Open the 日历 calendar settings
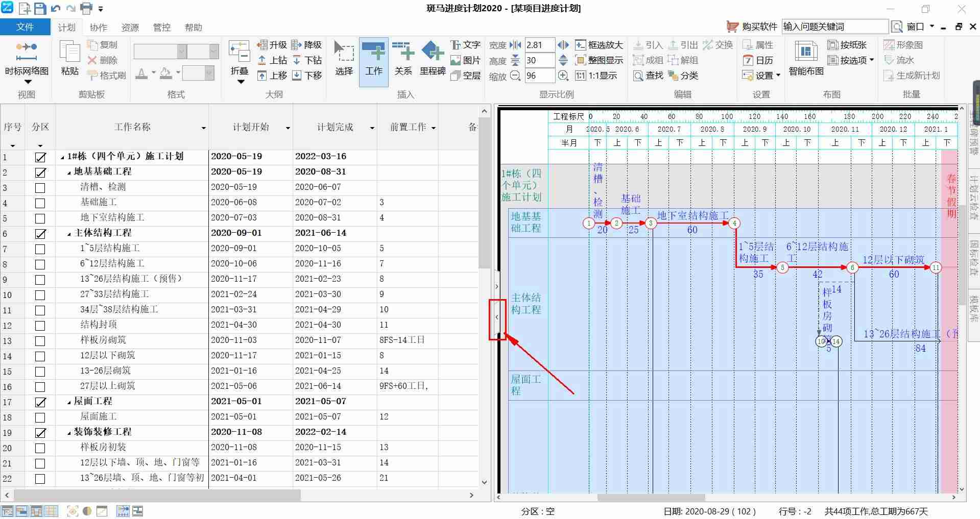This screenshot has width=980, height=519. point(758,60)
